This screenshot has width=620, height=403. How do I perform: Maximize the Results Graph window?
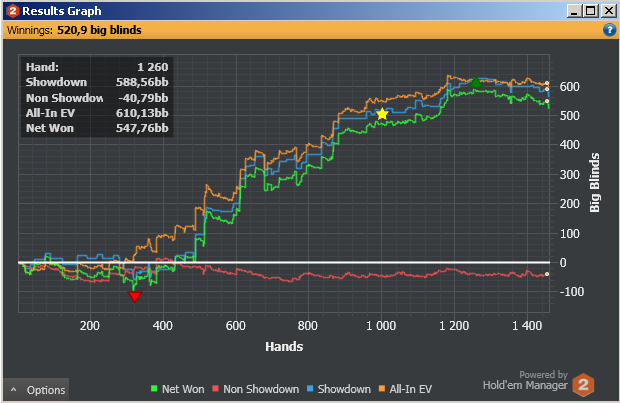[x=591, y=11]
